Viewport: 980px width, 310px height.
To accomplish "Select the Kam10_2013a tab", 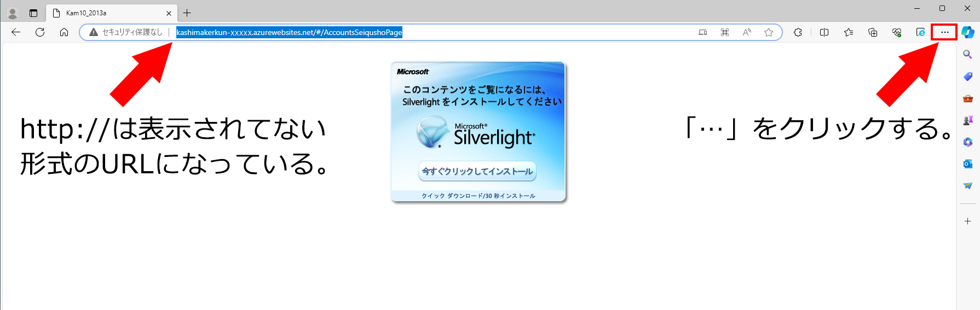I will pos(112,13).
